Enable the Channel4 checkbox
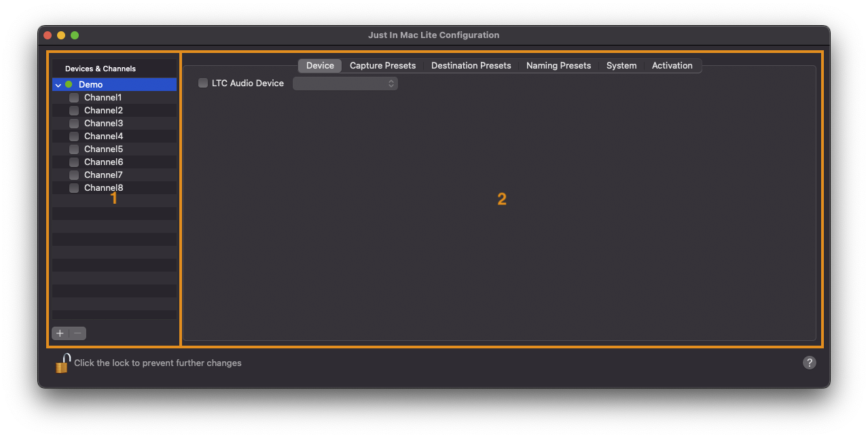Image resolution: width=868 pixels, height=438 pixels. coord(74,136)
